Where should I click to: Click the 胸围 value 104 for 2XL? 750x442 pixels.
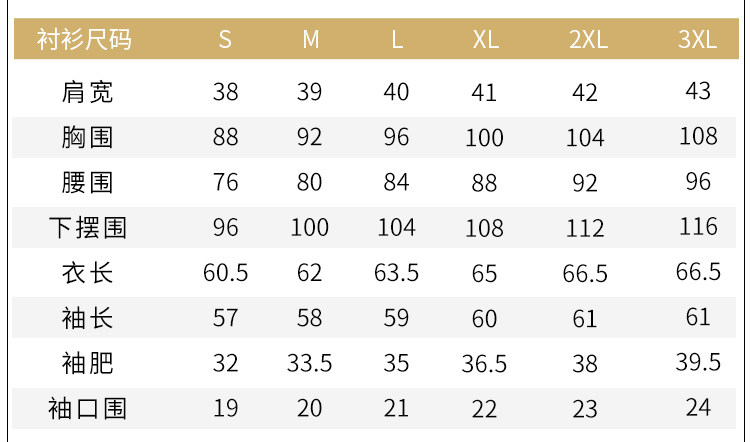point(585,138)
